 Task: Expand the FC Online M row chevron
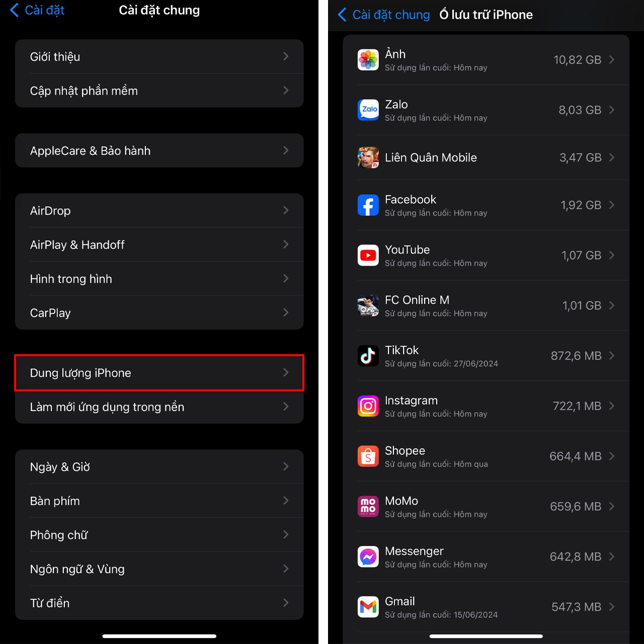click(612, 305)
